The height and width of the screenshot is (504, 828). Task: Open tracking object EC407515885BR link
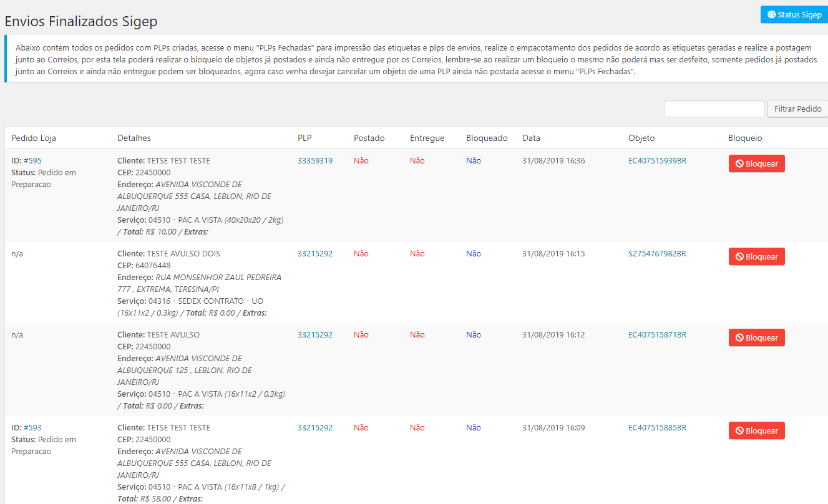(x=657, y=427)
